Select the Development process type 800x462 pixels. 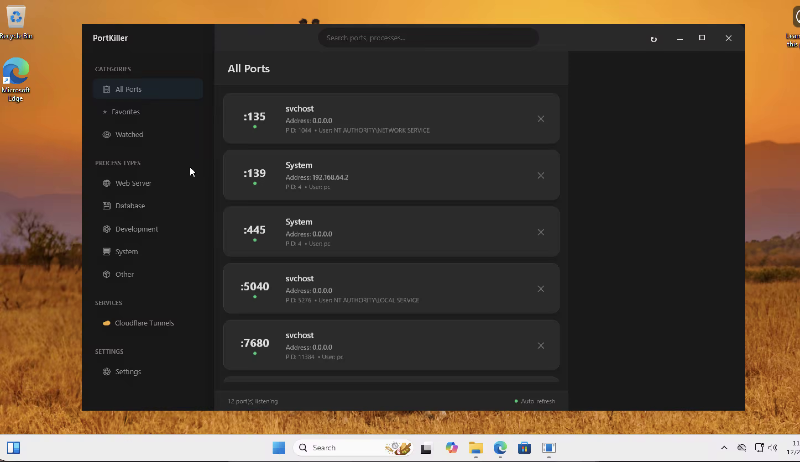click(x=136, y=229)
